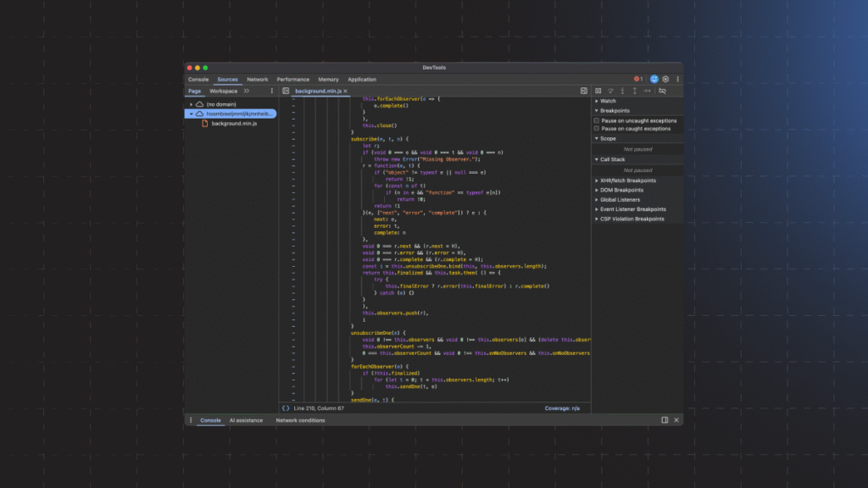Open the AI assistance drawer tab
This screenshot has width=868, height=488.
pyautogui.click(x=246, y=420)
